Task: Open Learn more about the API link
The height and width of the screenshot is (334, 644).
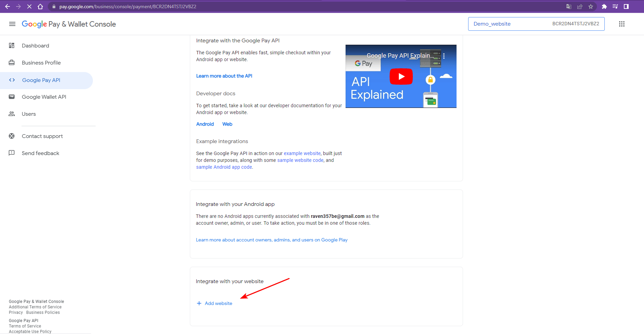Action: pyautogui.click(x=224, y=76)
